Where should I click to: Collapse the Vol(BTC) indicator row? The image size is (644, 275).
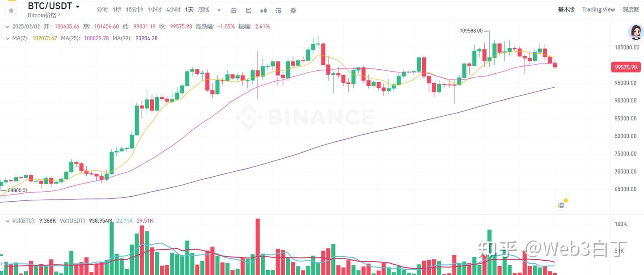[7, 220]
